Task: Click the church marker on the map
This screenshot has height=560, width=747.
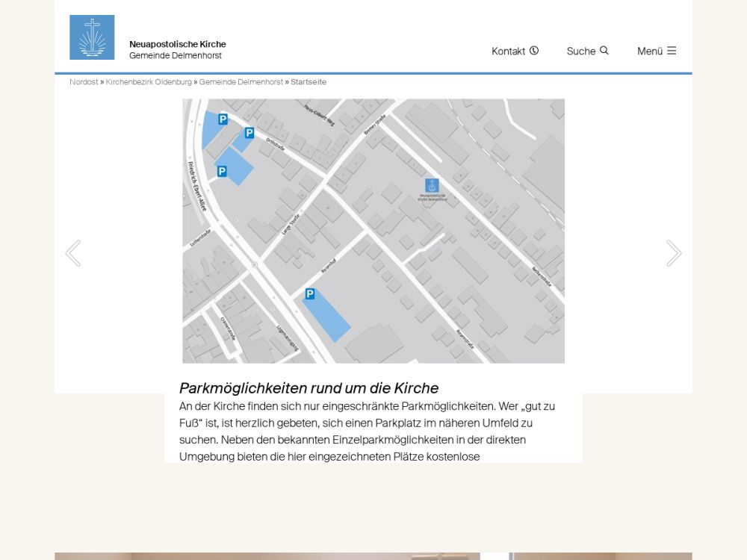Action: (x=432, y=186)
